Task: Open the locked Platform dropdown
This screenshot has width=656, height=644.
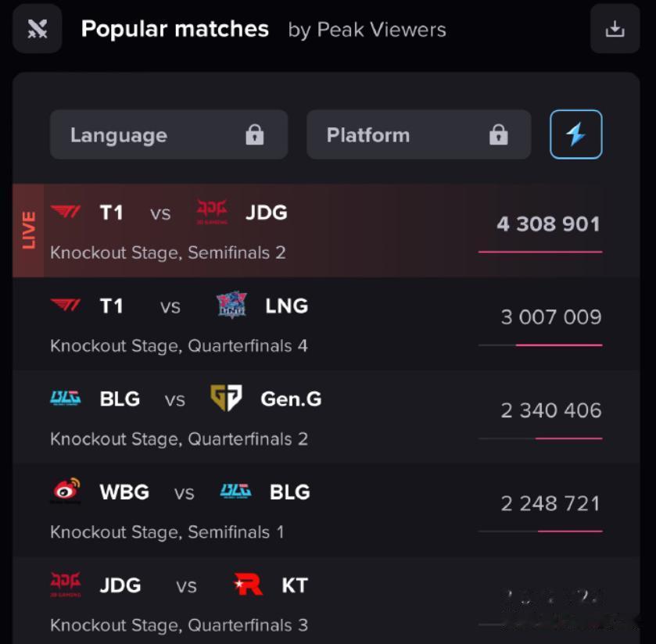Action: click(419, 134)
